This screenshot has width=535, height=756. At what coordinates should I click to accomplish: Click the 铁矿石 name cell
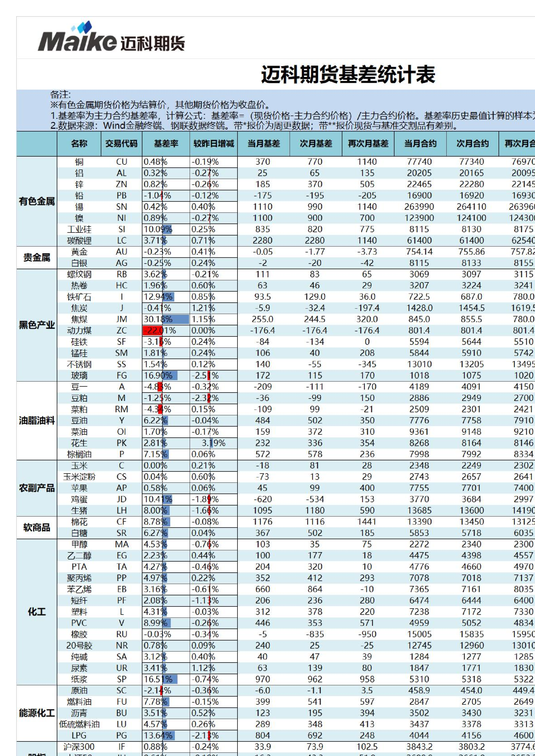point(79,297)
